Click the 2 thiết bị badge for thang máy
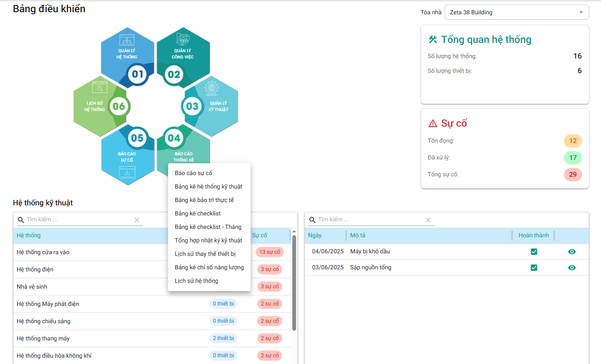601x364 pixels. pyautogui.click(x=223, y=338)
